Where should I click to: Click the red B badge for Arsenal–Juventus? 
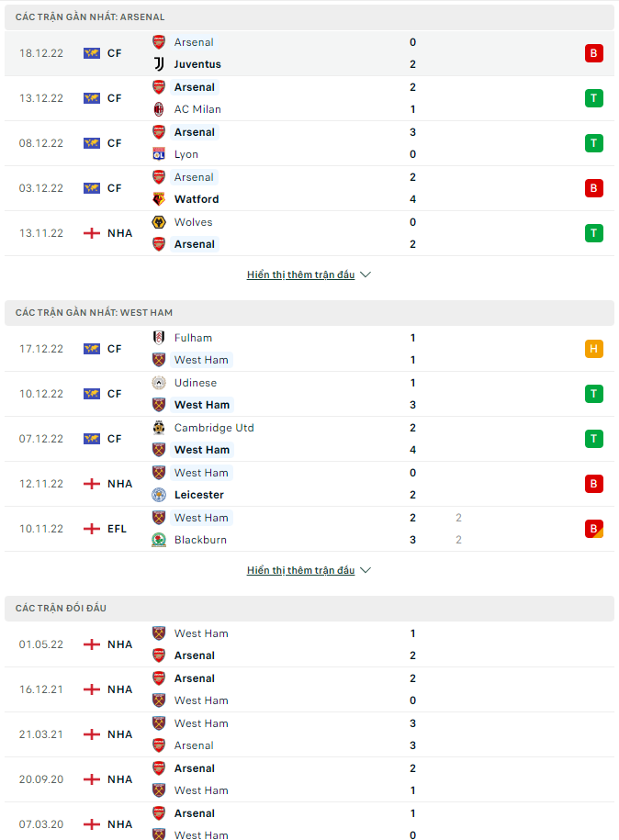point(594,53)
